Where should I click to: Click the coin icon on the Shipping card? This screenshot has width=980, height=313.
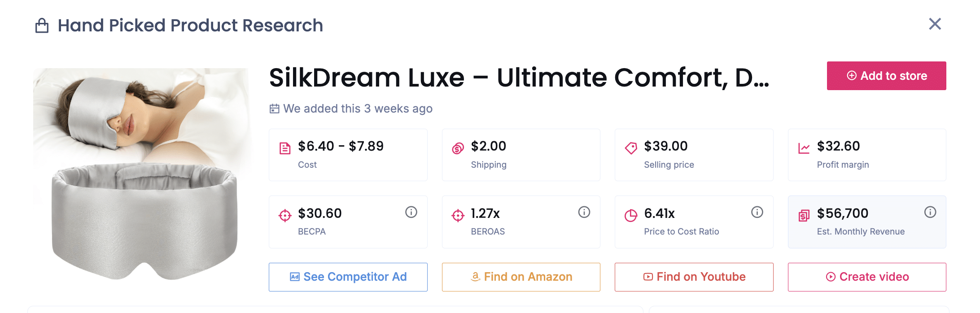coord(457,147)
